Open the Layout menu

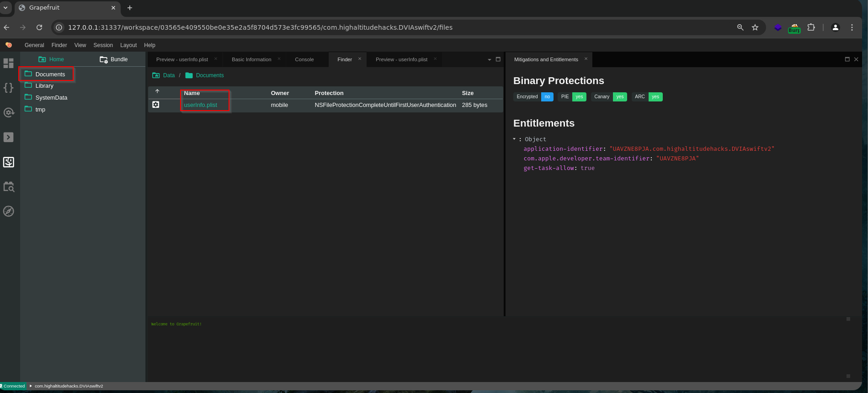(x=128, y=45)
